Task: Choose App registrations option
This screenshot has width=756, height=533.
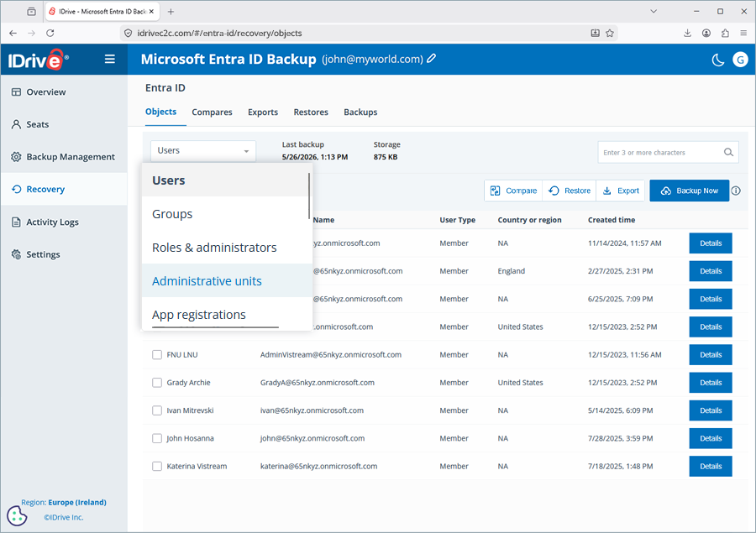Action: coord(227,314)
